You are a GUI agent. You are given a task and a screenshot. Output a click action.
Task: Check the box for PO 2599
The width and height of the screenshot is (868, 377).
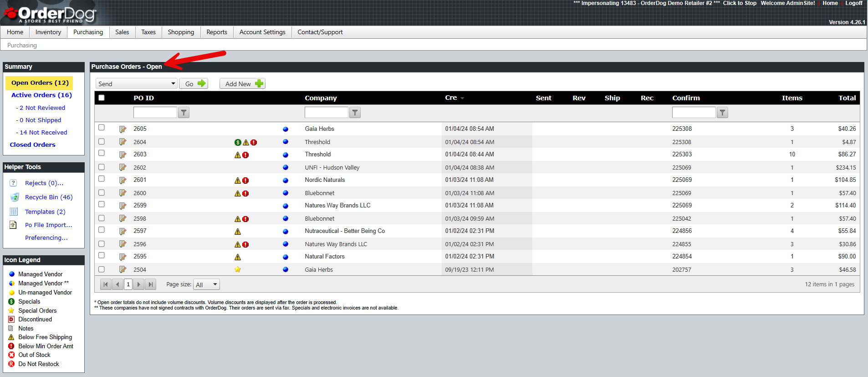coord(102,204)
